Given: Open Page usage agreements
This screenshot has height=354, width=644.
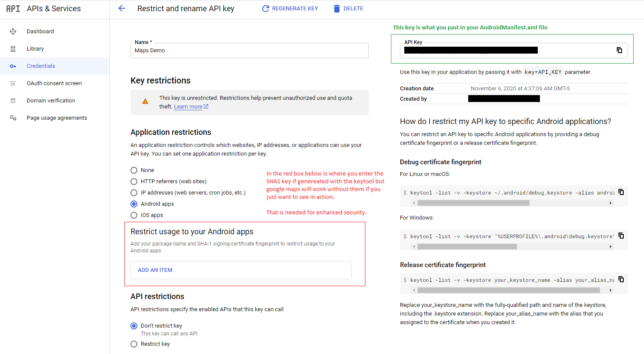Looking at the screenshot, I should click(54, 118).
